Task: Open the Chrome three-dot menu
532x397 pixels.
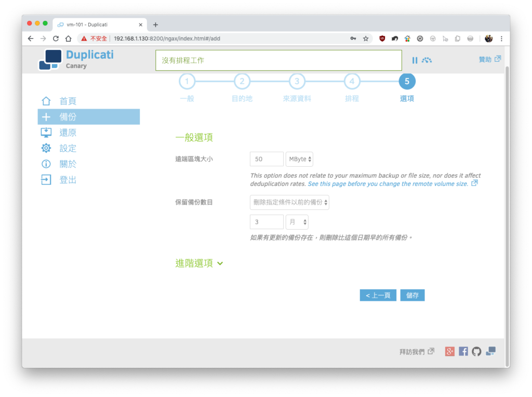Action: click(501, 38)
